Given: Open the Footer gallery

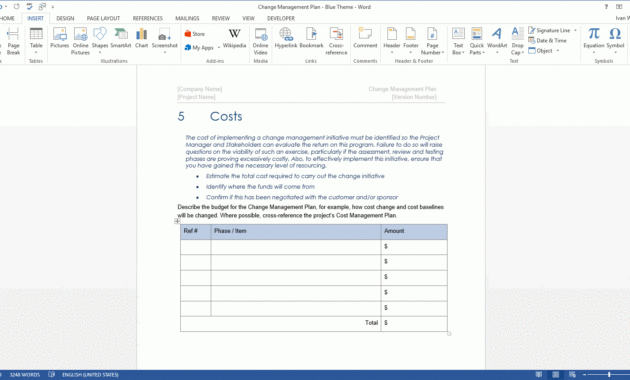Looking at the screenshot, I should [x=411, y=41].
